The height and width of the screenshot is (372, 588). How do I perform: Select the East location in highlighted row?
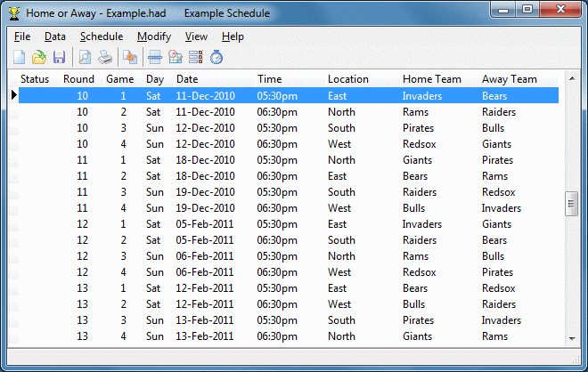coord(337,96)
